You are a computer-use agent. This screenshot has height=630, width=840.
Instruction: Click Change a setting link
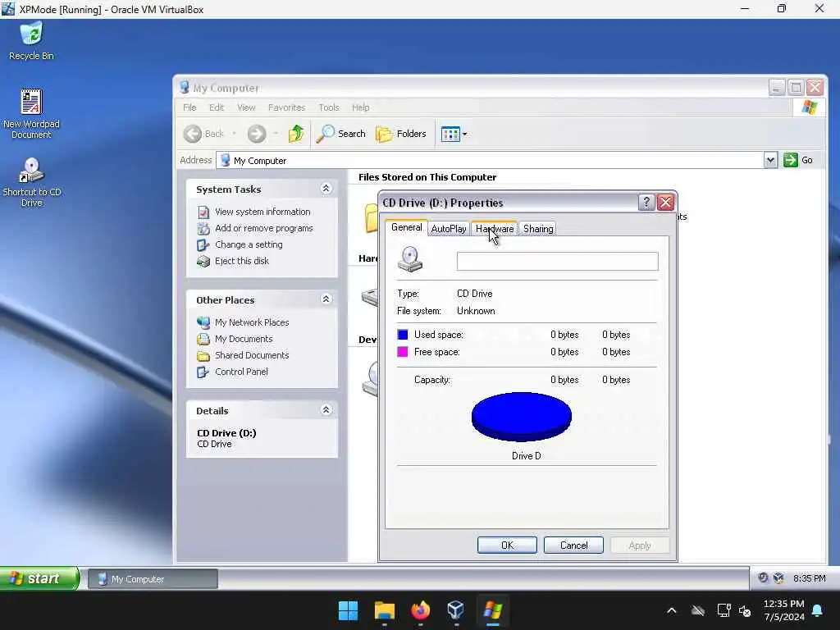coord(249,244)
